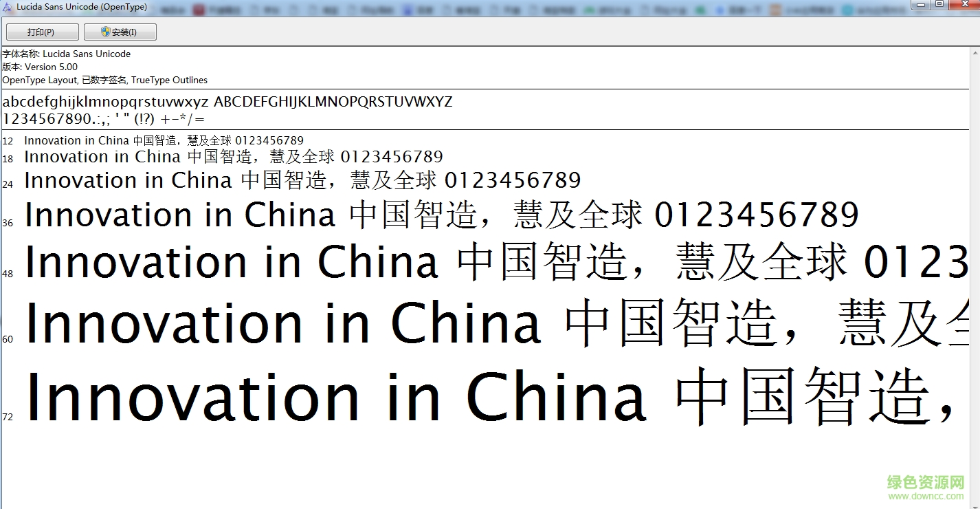
Task: Click the scrollbar track on the right
Action: 975,275
